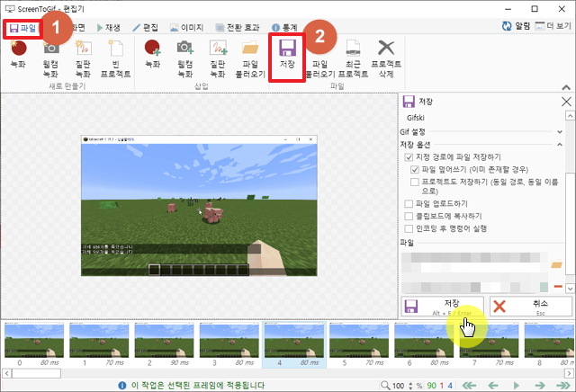Jump to the first frame
The height and width of the screenshot is (392, 576).
[469, 386]
